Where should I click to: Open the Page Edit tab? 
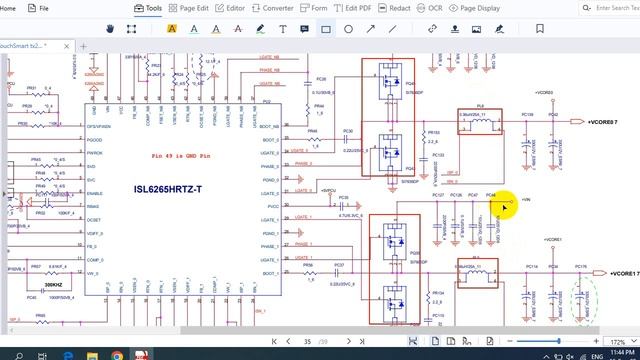[x=189, y=8]
